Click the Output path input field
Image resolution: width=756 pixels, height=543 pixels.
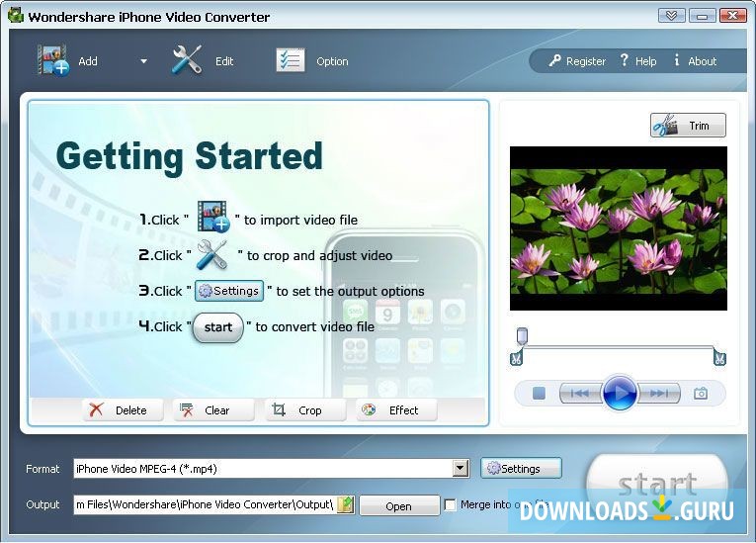point(206,504)
